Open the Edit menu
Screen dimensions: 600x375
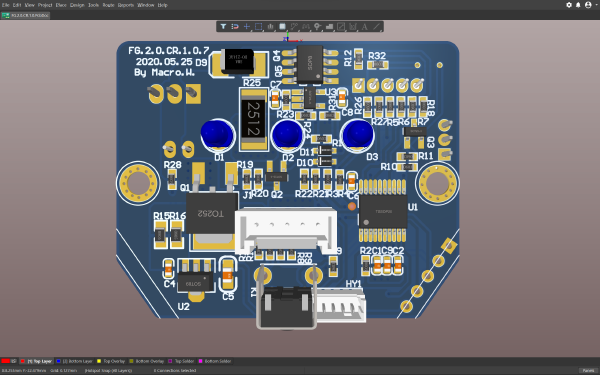pyautogui.click(x=17, y=5)
